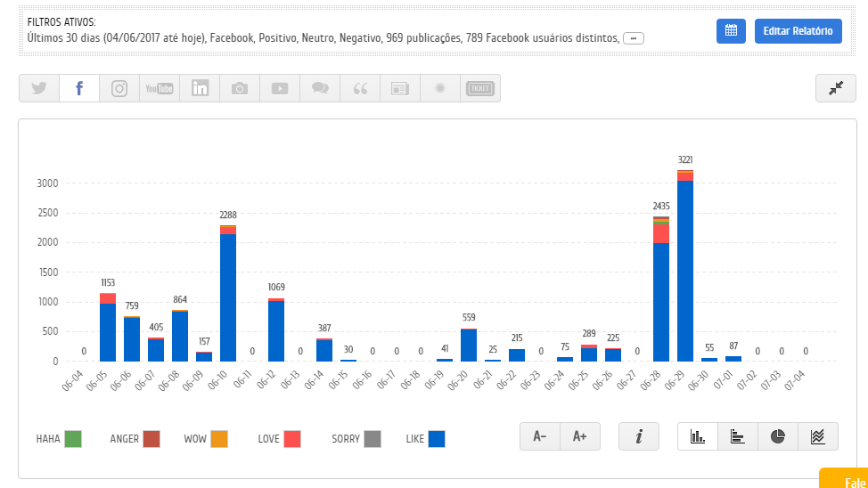Collapse the chart with the shrink arrows
The width and height of the screenshot is (868, 488).
pos(835,88)
